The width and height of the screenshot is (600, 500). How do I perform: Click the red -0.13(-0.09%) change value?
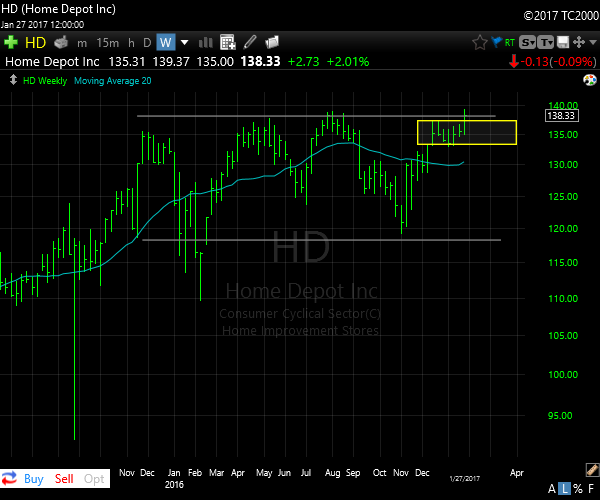pos(558,62)
